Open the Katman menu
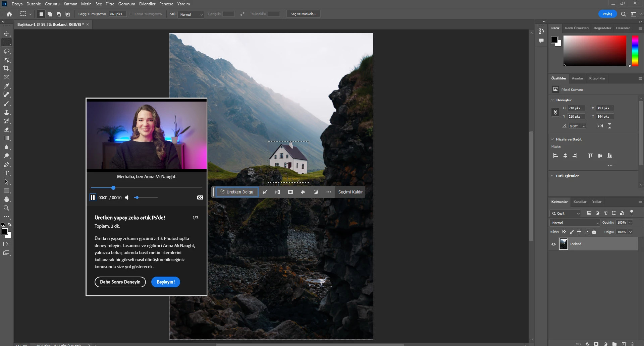Viewport: 644px width, 346px height. (70, 4)
